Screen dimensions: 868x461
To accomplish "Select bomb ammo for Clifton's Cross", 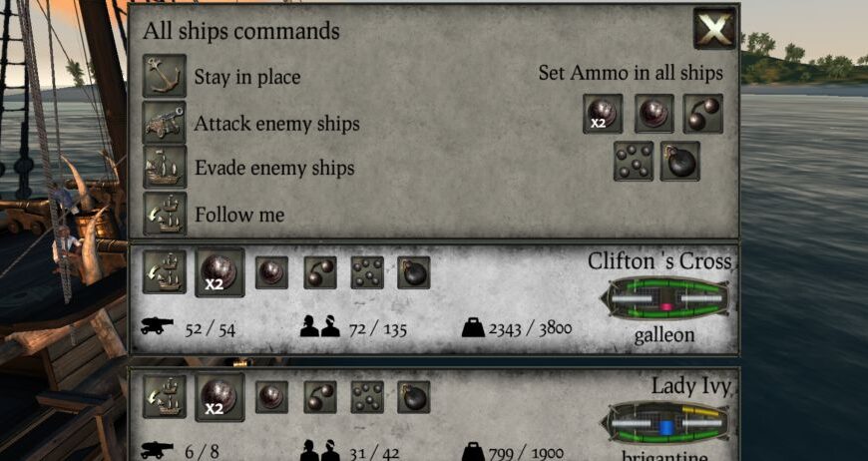I will tap(413, 272).
